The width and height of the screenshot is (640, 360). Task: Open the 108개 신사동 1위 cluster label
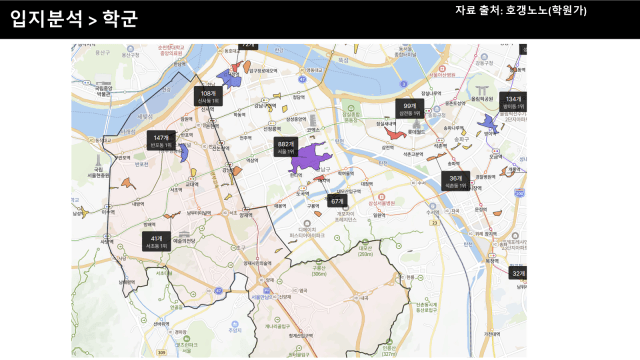click(x=208, y=96)
